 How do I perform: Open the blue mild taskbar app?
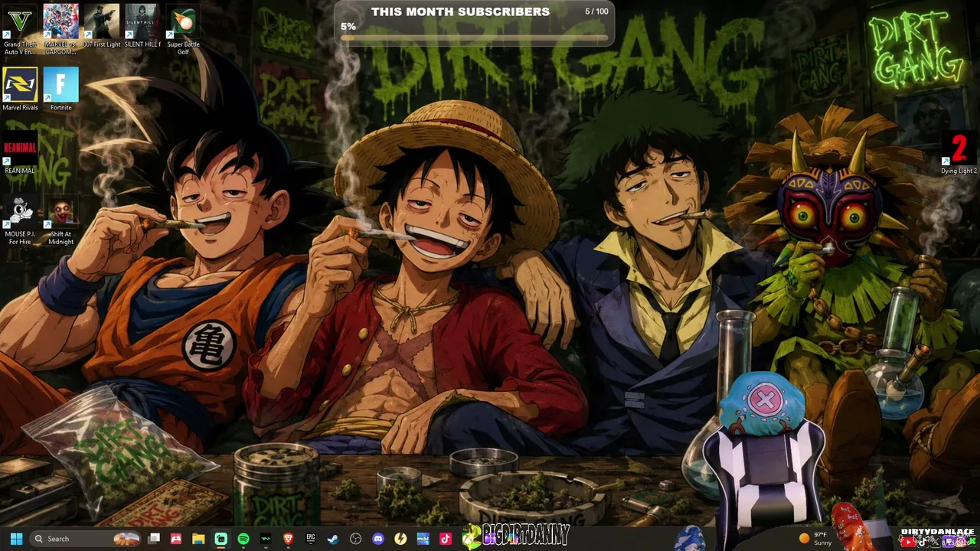click(x=423, y=539)
